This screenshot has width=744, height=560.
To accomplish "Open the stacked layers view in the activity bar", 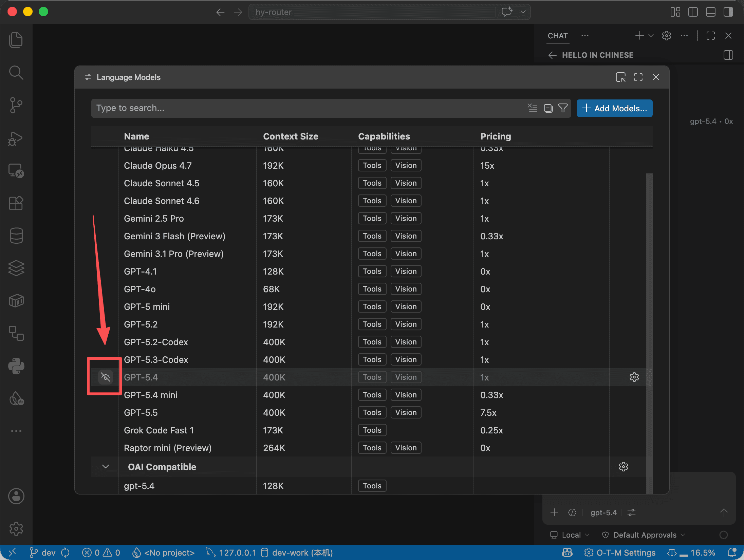I will coord(16,268).
